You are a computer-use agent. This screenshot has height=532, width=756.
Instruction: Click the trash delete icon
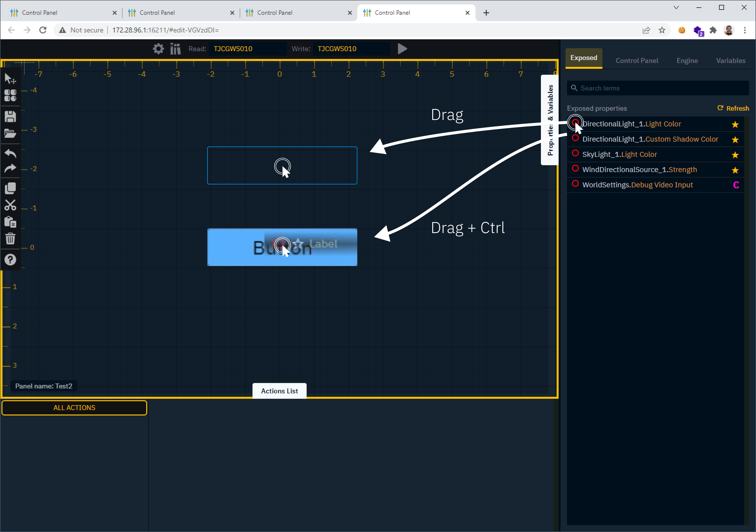pos(10,238)
